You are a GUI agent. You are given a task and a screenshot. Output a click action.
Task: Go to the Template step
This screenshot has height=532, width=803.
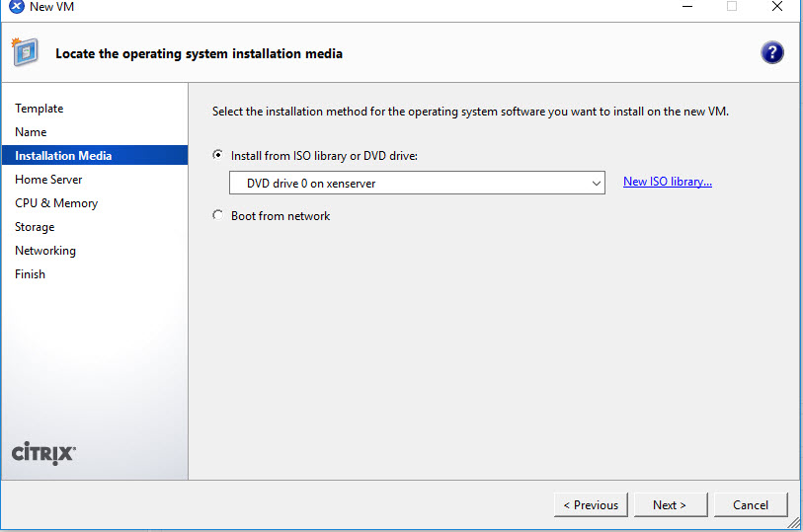point(40,109)
